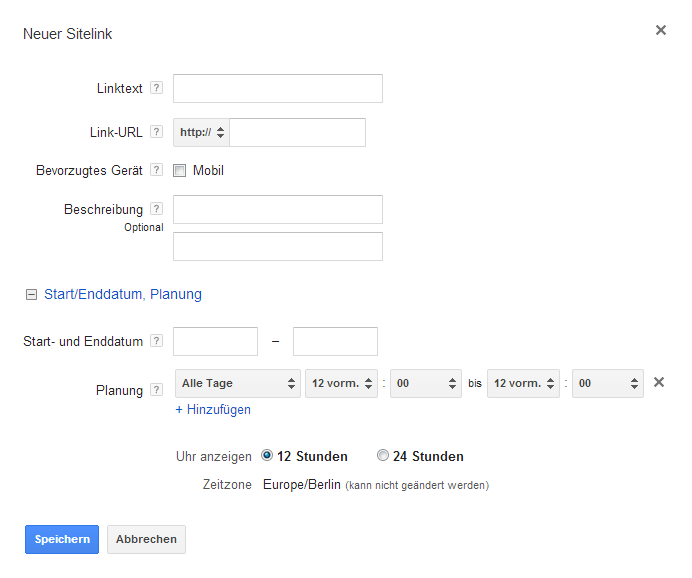Click help icon beside Link-URL label

[x=156, y=132]
